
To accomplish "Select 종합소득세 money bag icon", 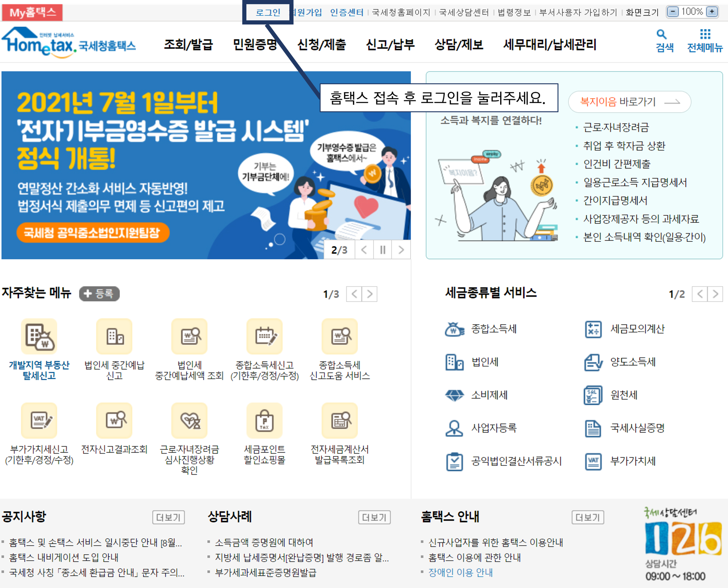I will 454,329.
